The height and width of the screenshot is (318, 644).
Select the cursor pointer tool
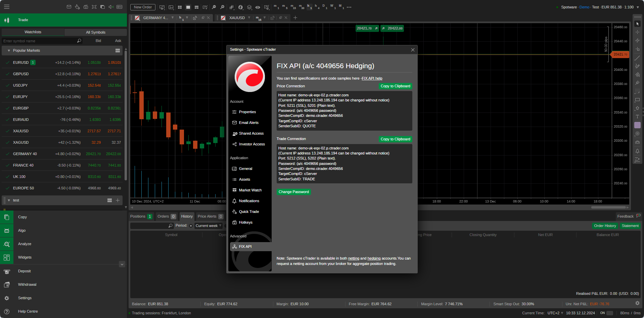click(x=637, y=24)
